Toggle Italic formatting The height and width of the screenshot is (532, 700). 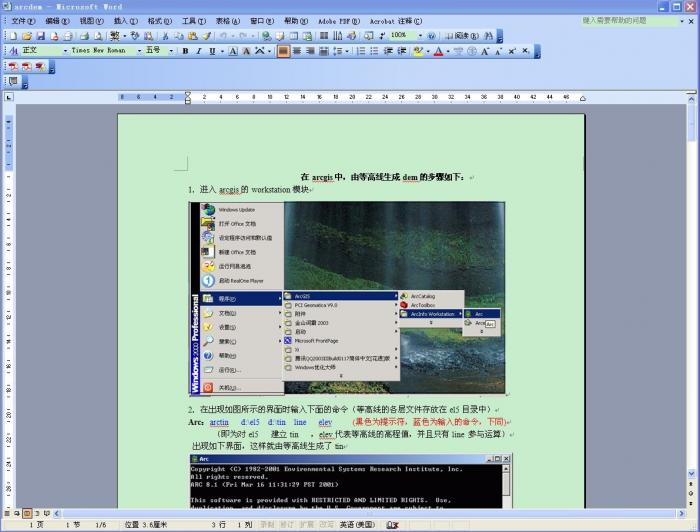pyautogui.click(x=199, y=51)
